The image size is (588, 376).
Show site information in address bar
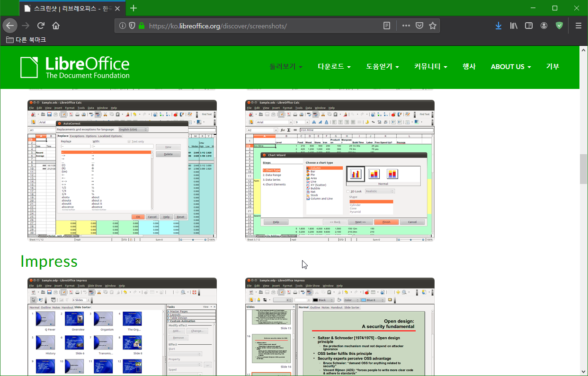[123, 26]
